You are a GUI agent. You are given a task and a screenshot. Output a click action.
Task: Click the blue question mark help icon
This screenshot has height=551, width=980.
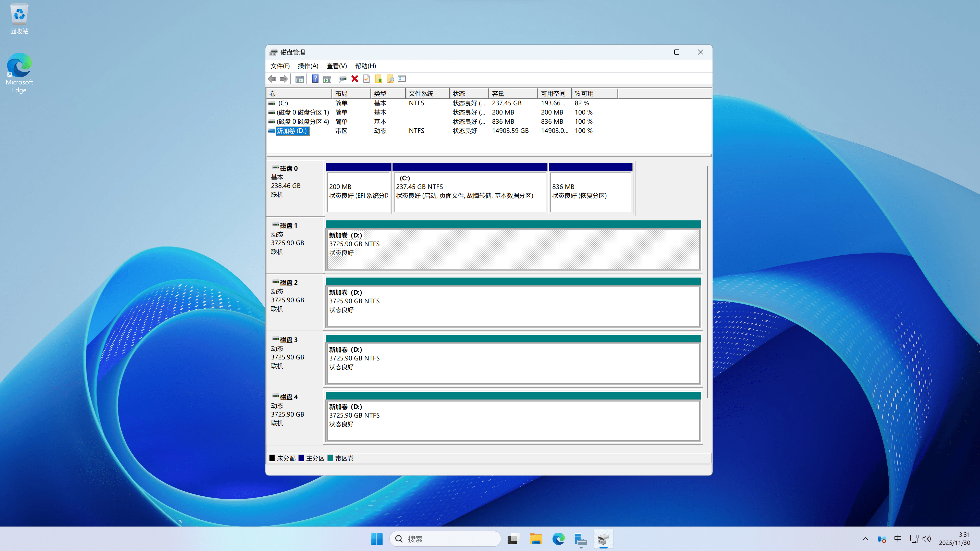pos(315,79)
